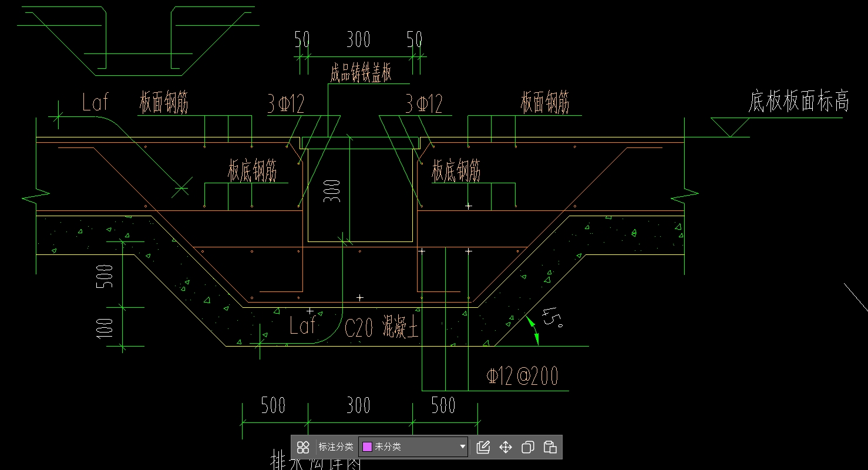This screenshot has height=470, width=868.
Task: Select the right 3Φ12 annotation
Action: 424,104
